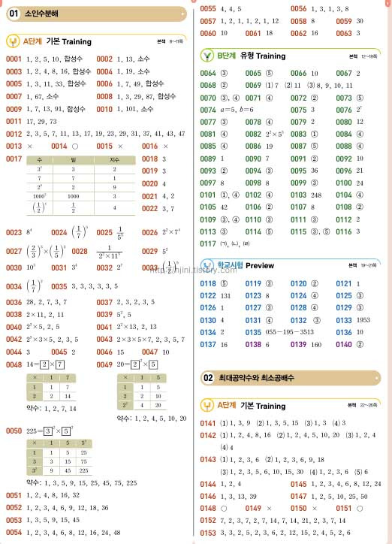The width and height of the screenshot is (392, 544).
Task: Select the '02 최대공약수와 최소공배수' section header
Action: (x=291, y=378)
